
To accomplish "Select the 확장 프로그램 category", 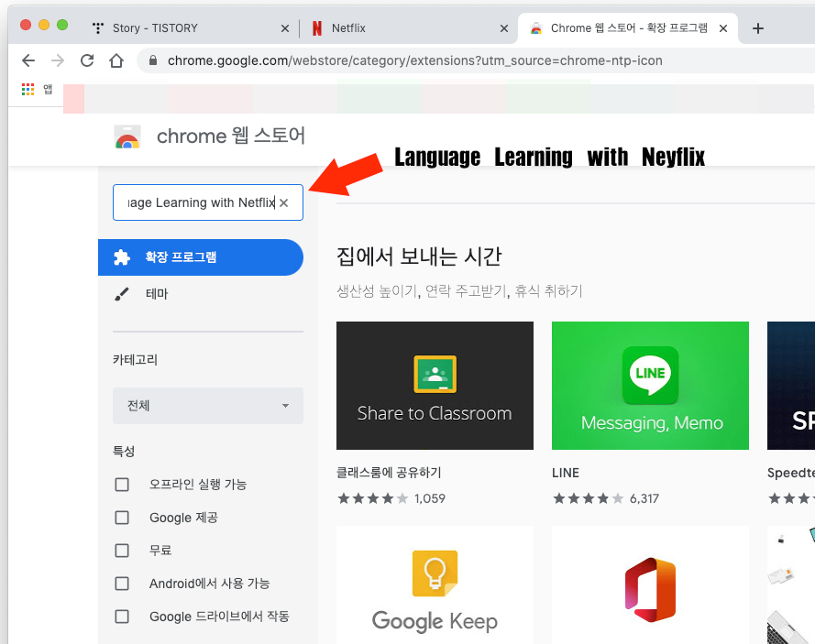I will (x=201, y=257).
